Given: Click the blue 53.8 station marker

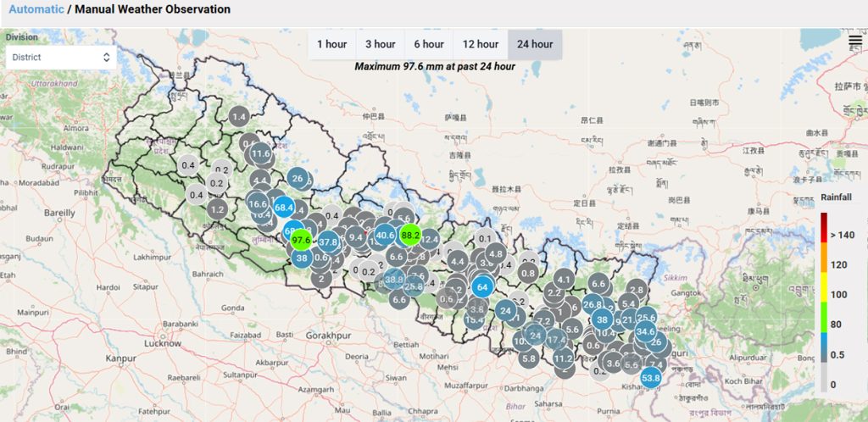Looking at the screenshot, I should 651,378.
